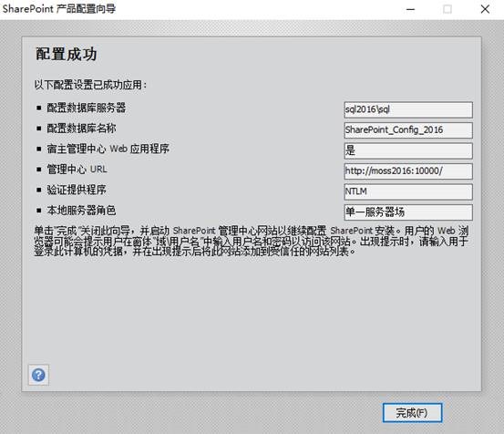The image size is (504, 434).
Task: Click the 本地服务器角色 label
Action: click(81, 211)
